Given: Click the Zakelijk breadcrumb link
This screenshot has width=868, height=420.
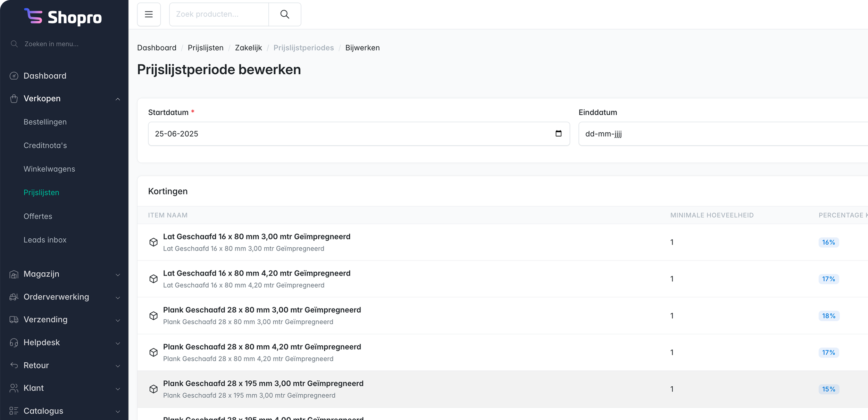Looking at the screenshot, I should click(248, 48).
